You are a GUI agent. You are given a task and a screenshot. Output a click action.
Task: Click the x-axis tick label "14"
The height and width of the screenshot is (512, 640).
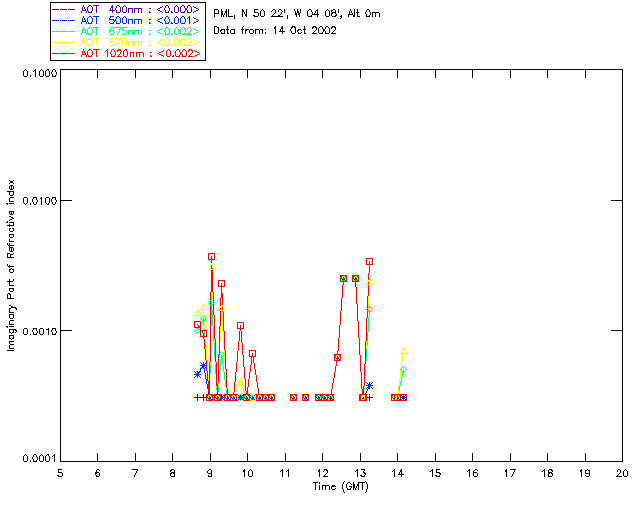pos(398,473)
